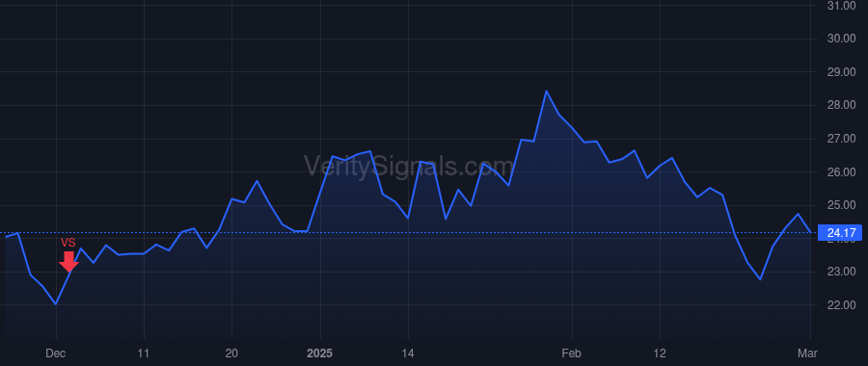The image size is (868, 366).
Task: Click the red VS text above arrow
Action: (x=68, y=244)
